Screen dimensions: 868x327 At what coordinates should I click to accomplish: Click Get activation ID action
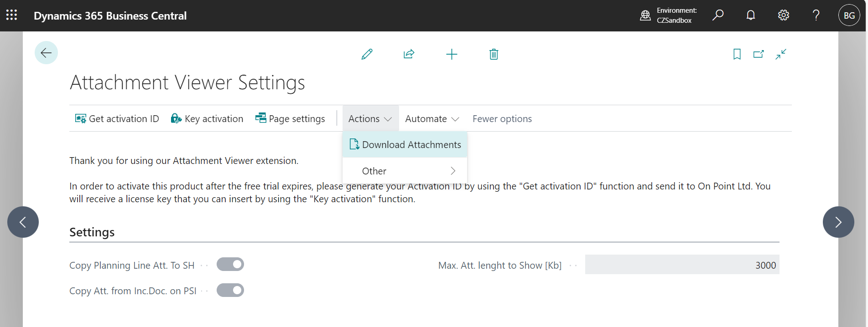pos(117,119)
